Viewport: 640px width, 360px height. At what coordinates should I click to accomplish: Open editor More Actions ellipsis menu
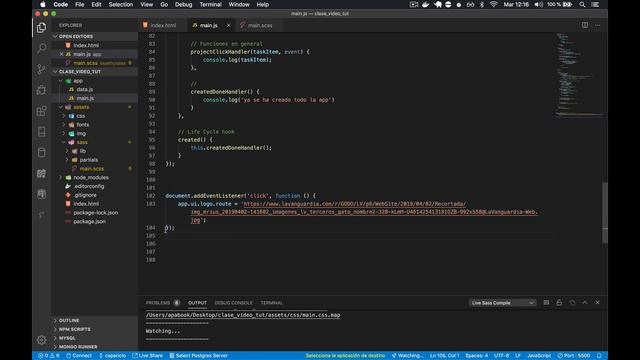tap(598, 25)
